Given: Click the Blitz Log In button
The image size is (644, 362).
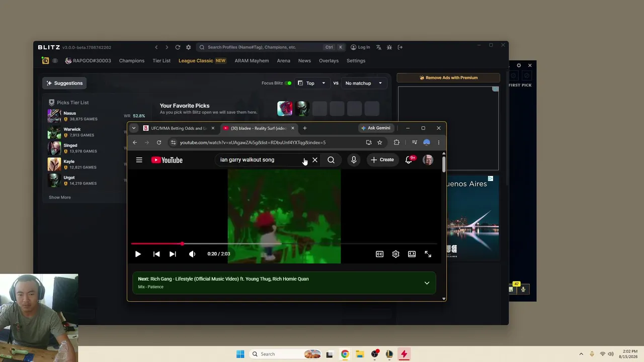Looking at the screenshot, I should pyautogui.click(x=360, y=47).
